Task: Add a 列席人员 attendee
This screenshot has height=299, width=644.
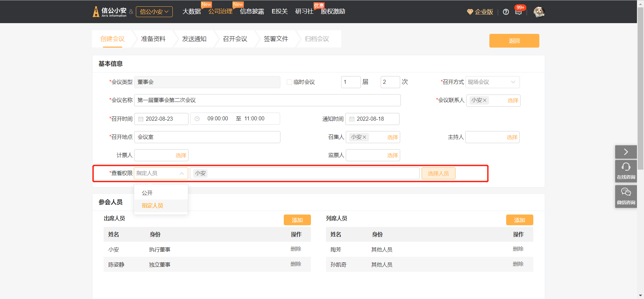Action: coord(519,220)
